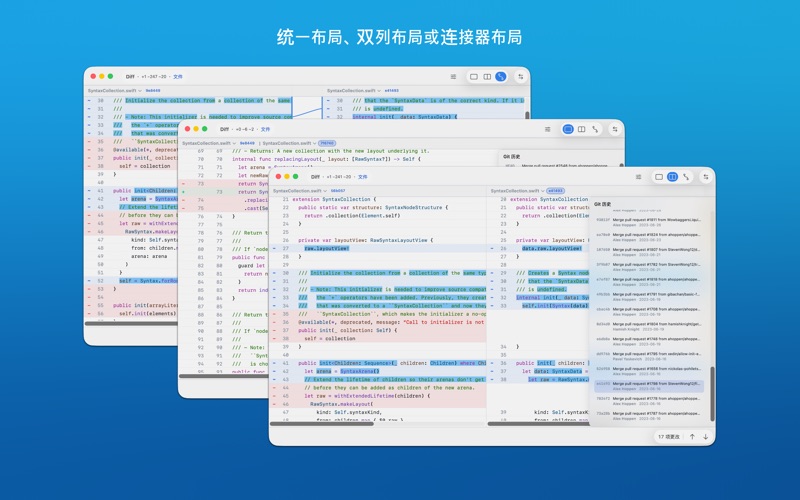Open left SyntaxCollection.swift dropdown in front window
Image resolution: width=800 pixels, height=500 pixels.
(x=300, y=191)
